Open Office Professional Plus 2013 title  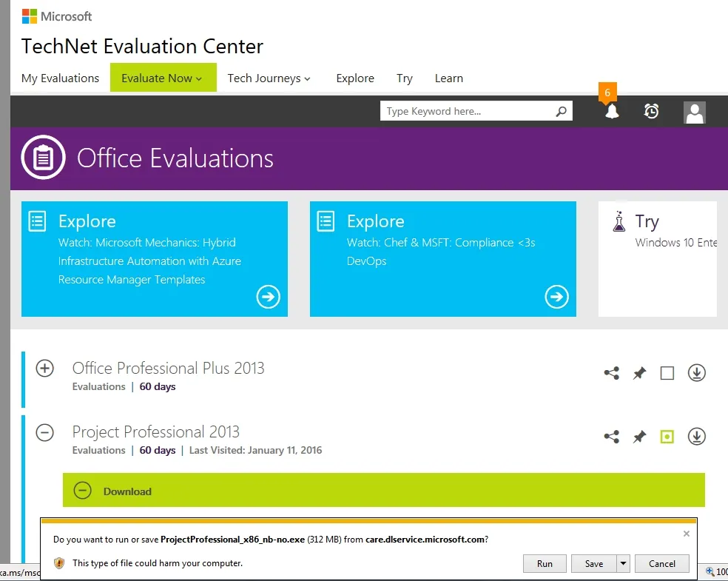coord(168,369)
